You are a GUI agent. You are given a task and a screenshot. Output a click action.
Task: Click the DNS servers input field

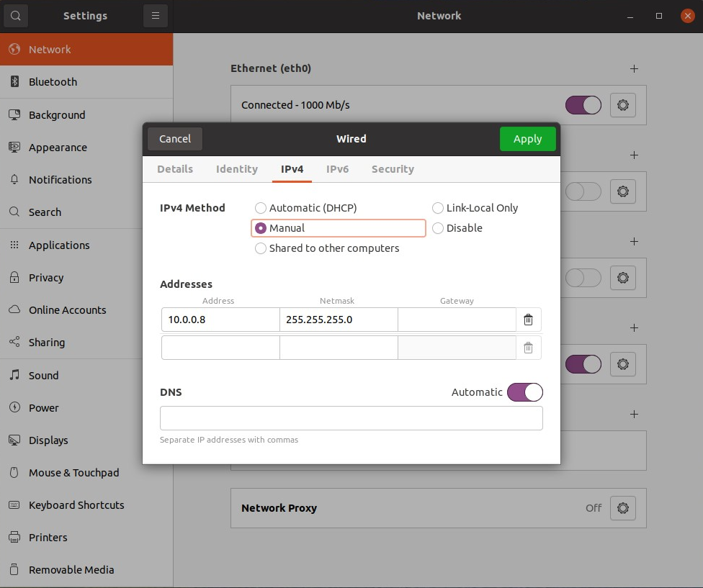(x=351, y=418)
